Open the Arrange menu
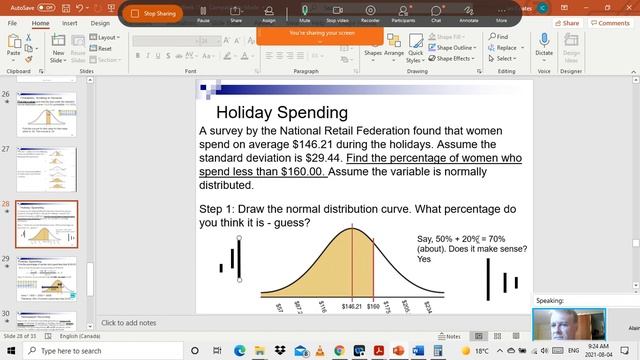 (394, 48)
